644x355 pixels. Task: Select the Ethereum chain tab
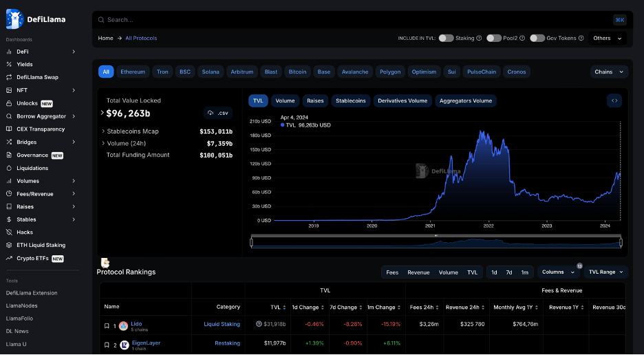(133, 72)
